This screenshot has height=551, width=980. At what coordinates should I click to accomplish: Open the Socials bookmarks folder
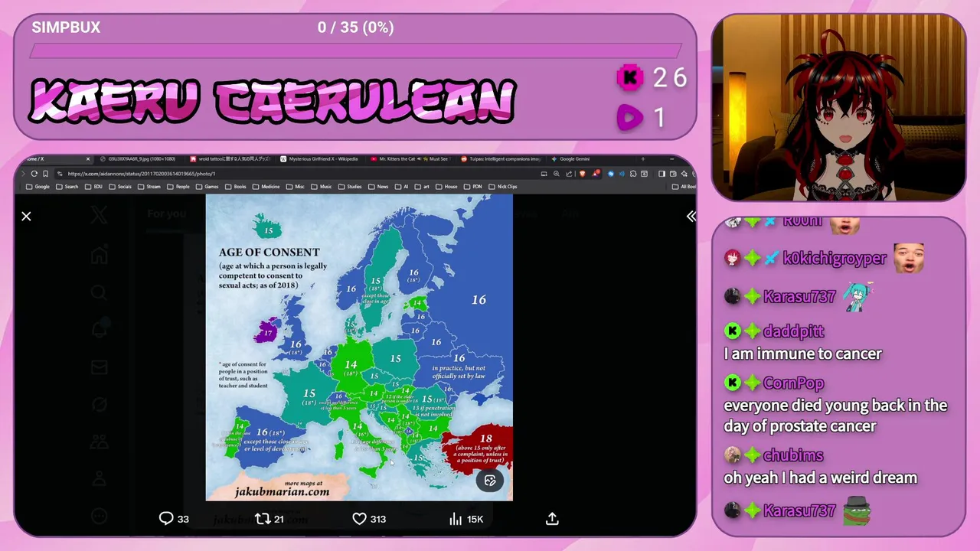pyautogui.click(x=120, y=187)
